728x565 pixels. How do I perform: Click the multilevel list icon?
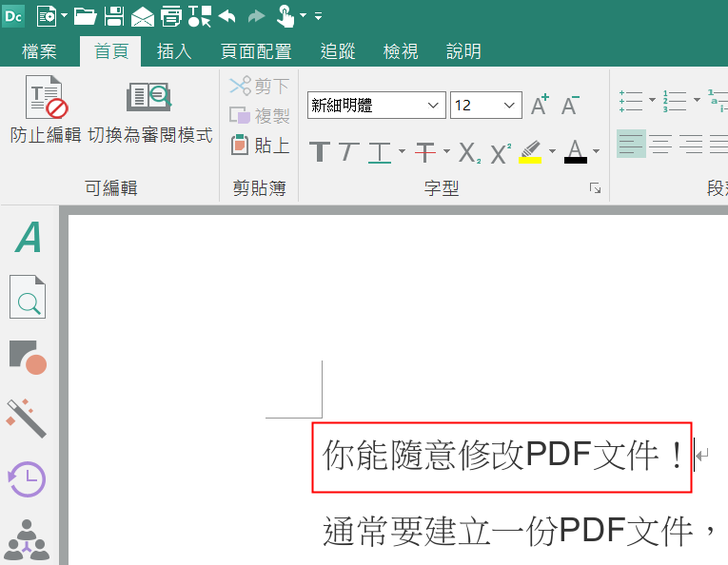click(717, 101)
